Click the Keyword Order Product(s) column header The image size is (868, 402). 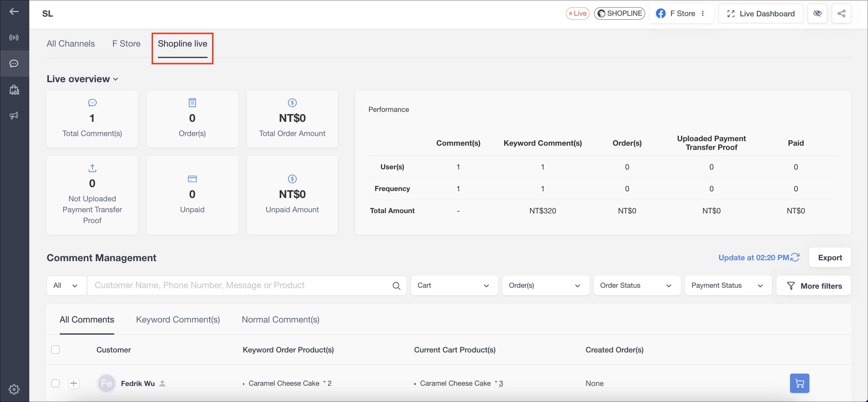tap(288, 350)
